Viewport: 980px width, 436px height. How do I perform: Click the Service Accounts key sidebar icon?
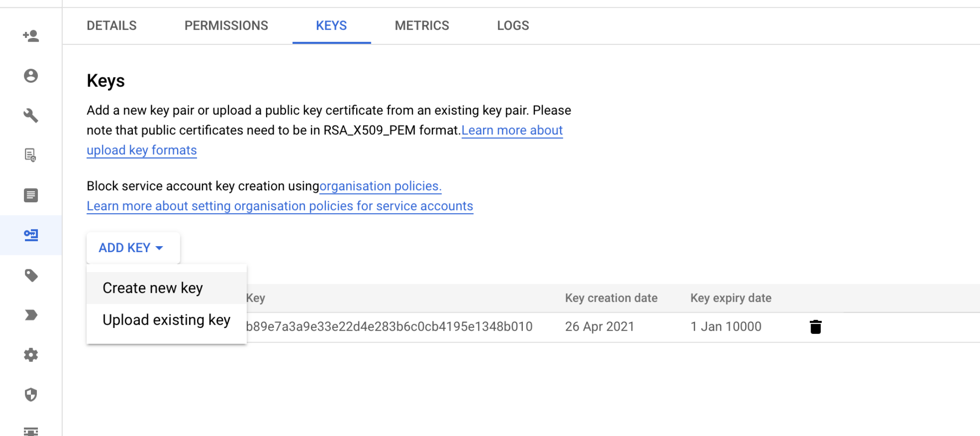31,235
